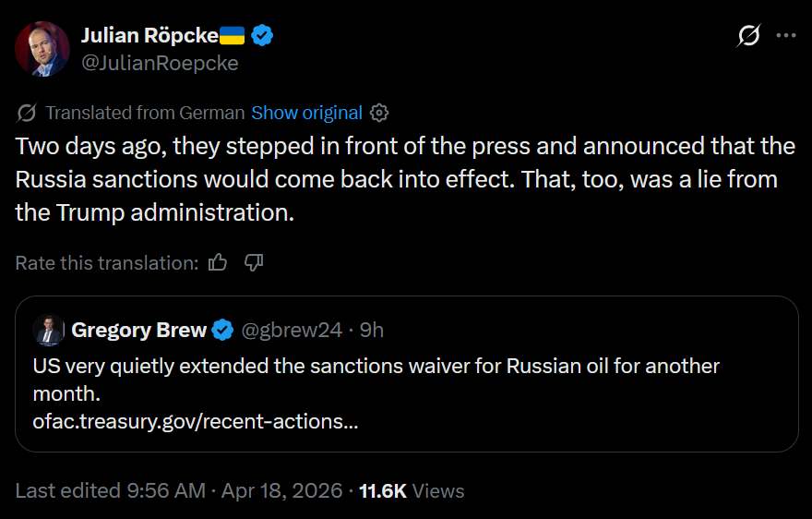Click the Grok icon at top right

749,35
